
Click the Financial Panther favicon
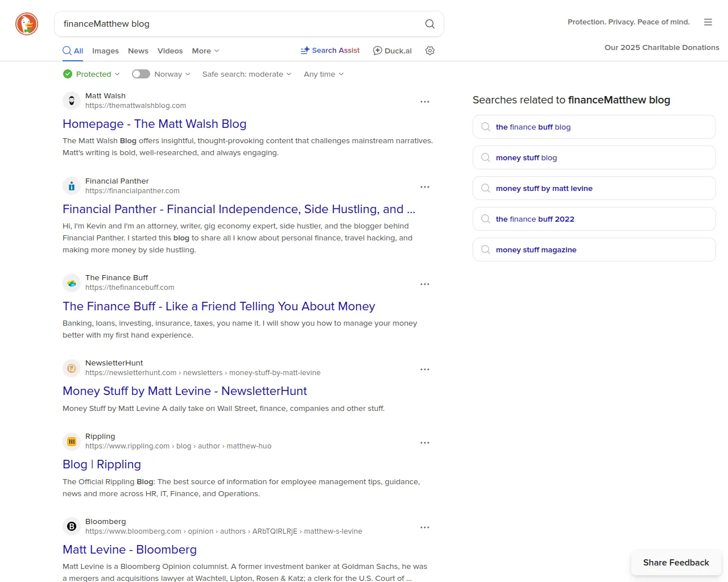tap(72, 186)
